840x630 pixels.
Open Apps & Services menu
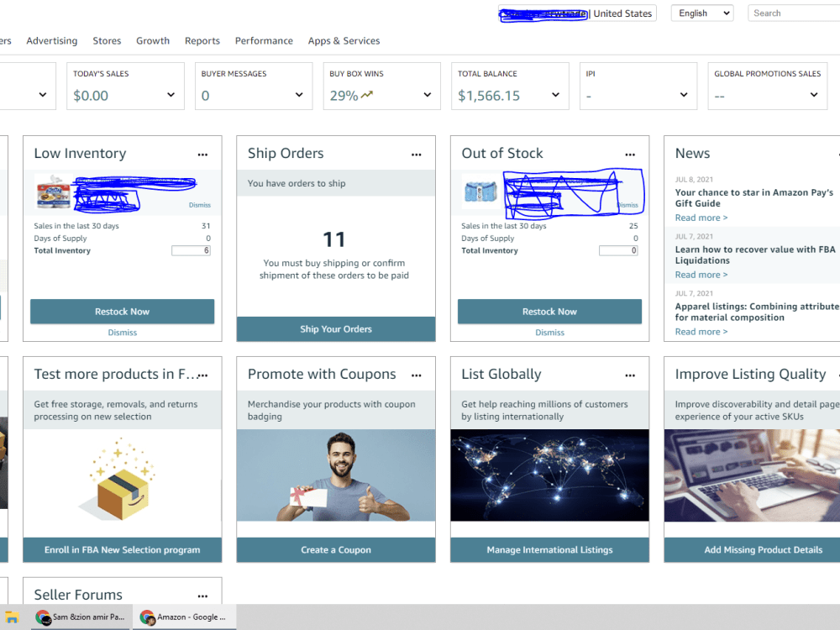click(344, 40)
